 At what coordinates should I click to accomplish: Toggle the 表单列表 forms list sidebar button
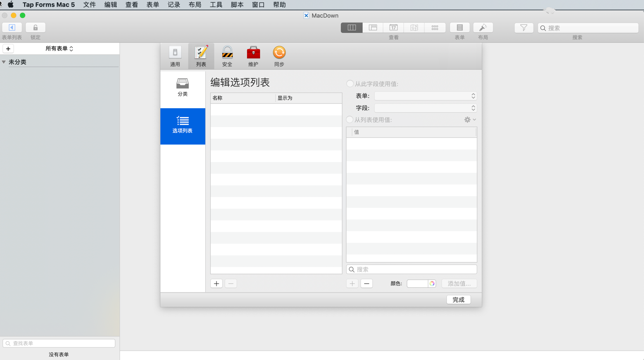pyautogui.click(x=12, y=27)
